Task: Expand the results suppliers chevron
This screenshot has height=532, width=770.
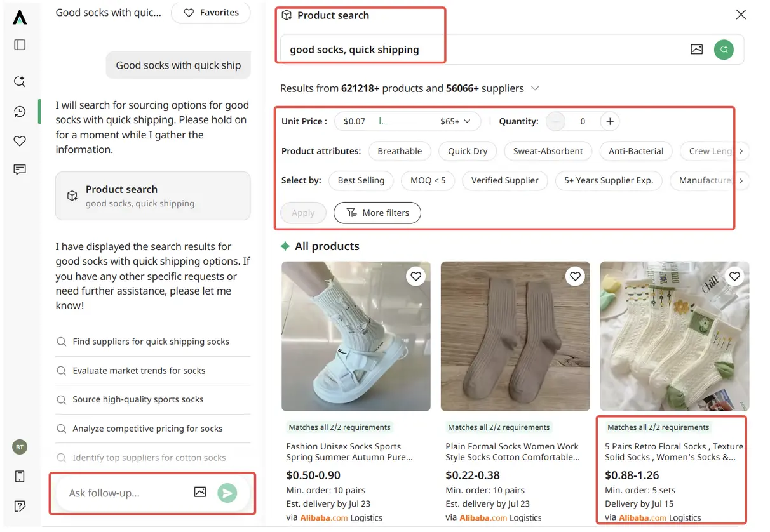Action: click(536, 88)
